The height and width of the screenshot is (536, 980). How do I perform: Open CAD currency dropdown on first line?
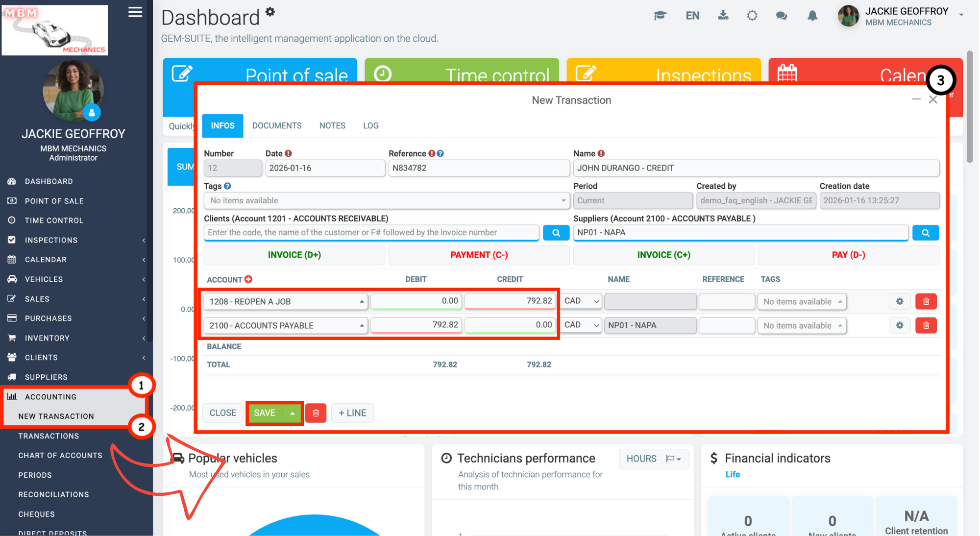tap(581, 301)
